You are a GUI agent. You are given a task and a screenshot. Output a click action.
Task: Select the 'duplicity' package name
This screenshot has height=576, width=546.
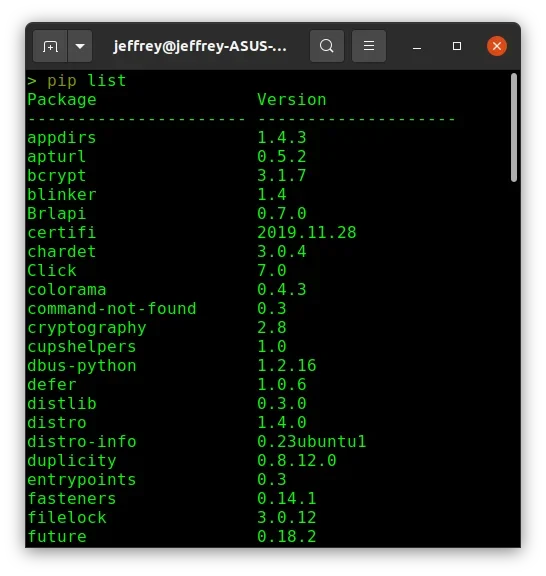(72, 461)
